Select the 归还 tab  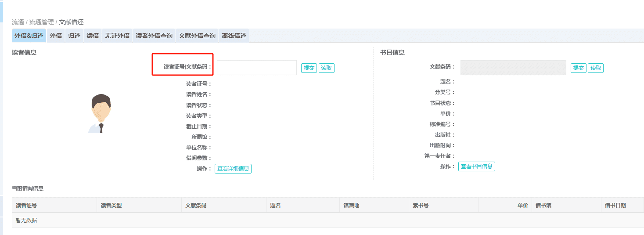pos(74,36)
